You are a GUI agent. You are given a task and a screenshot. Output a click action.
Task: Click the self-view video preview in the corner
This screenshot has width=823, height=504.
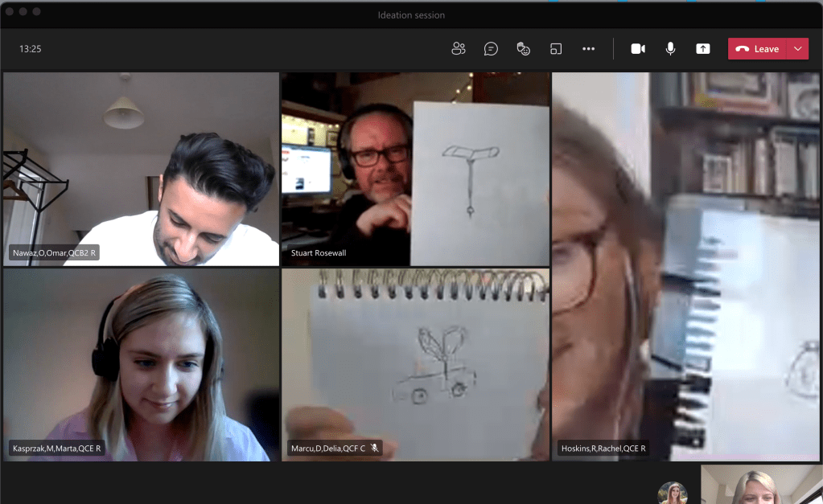coord(761,485)
